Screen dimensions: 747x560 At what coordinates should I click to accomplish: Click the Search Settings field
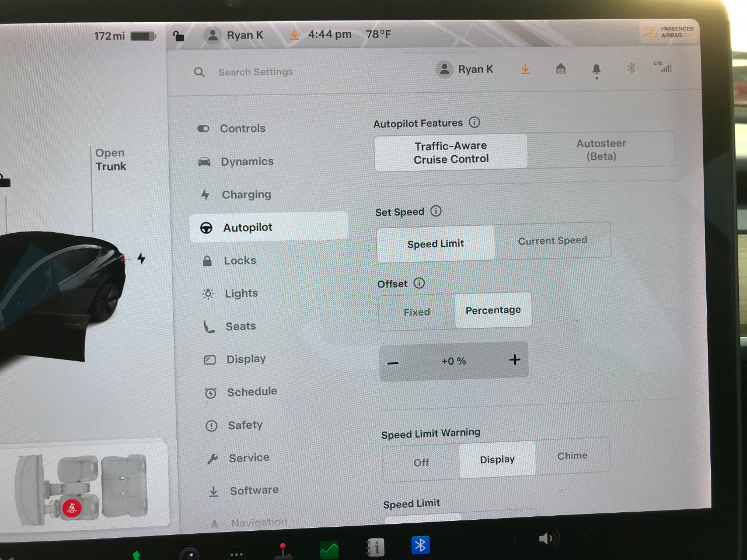click(256, 72)
